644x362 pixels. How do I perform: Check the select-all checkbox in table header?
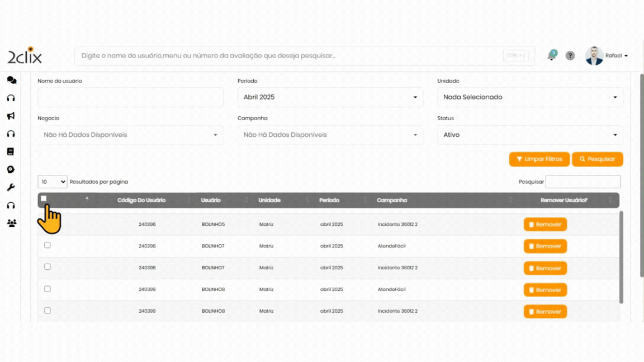click(44, 198)
